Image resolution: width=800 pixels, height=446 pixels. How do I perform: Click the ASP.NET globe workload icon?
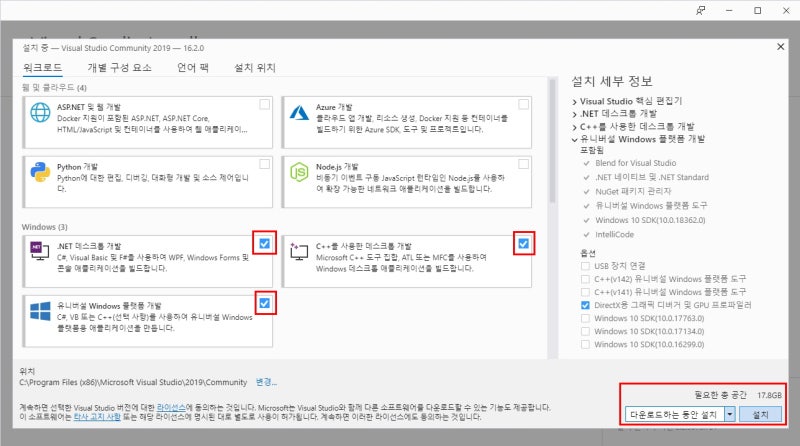(x=40, y=112)
